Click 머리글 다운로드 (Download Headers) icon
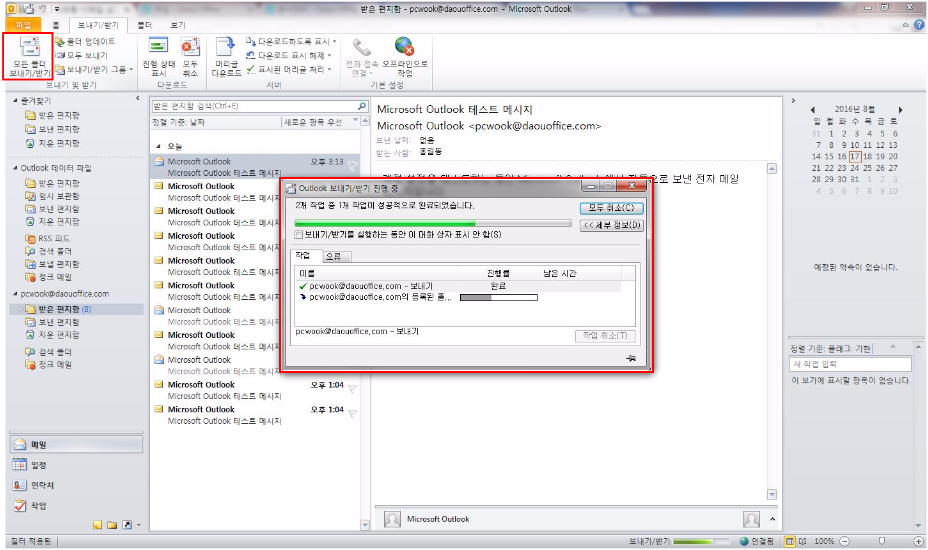The image size is (928, 550). [226, 57]
